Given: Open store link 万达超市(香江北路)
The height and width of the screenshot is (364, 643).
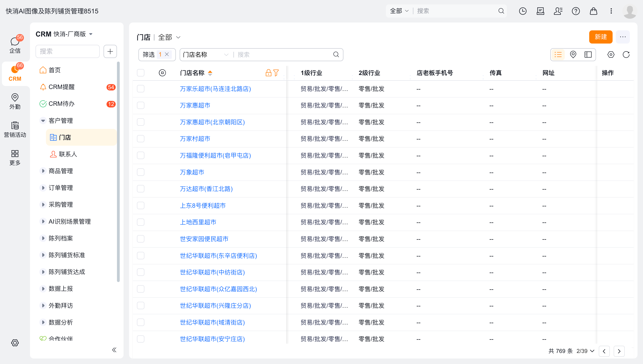Looking at the screenshot, I should pyautogui.click(x=206, y=189).
